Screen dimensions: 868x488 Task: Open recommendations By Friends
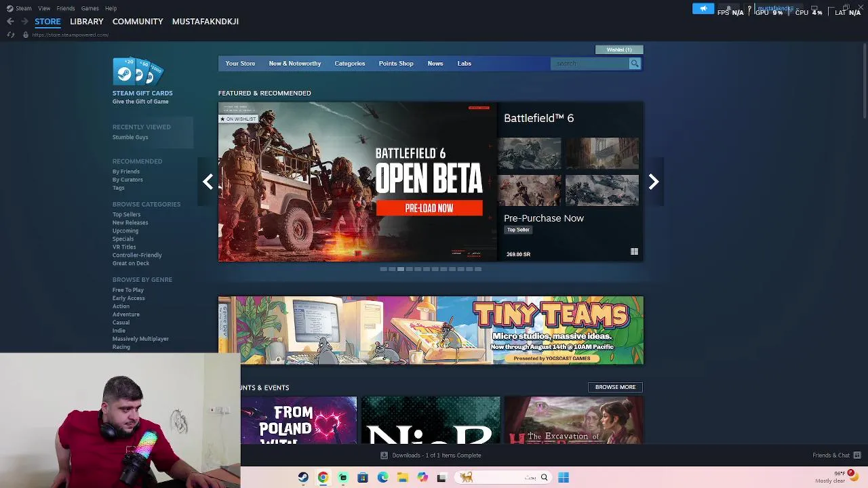point(126,171)
